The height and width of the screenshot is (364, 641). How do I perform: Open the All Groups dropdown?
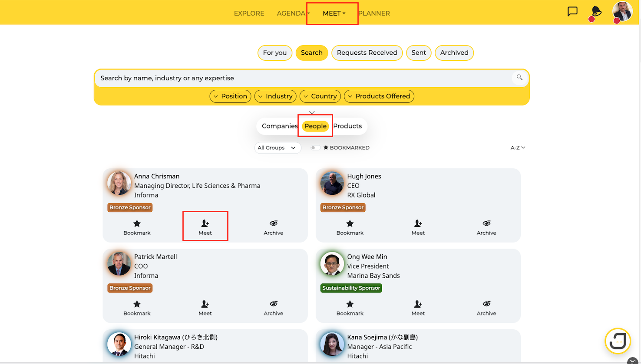278,148
